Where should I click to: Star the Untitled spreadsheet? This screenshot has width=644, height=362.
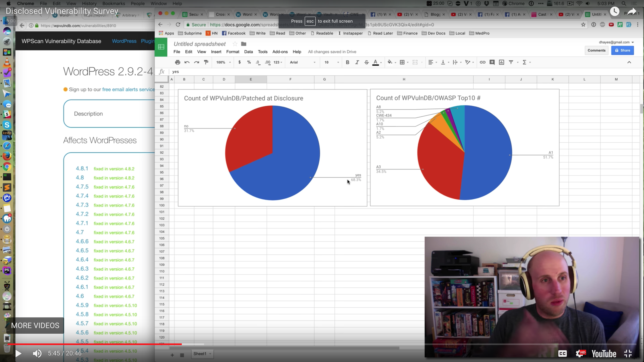click(235, 44)
